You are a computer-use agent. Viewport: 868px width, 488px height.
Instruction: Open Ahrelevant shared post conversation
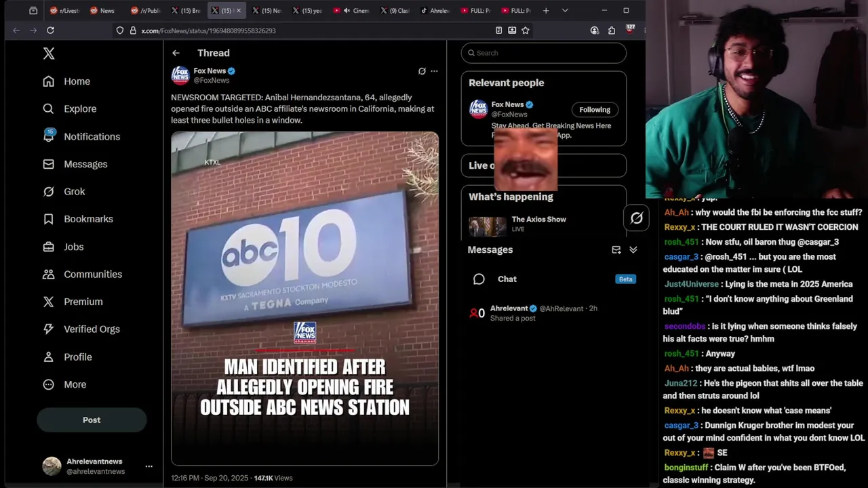pos(553,313)
